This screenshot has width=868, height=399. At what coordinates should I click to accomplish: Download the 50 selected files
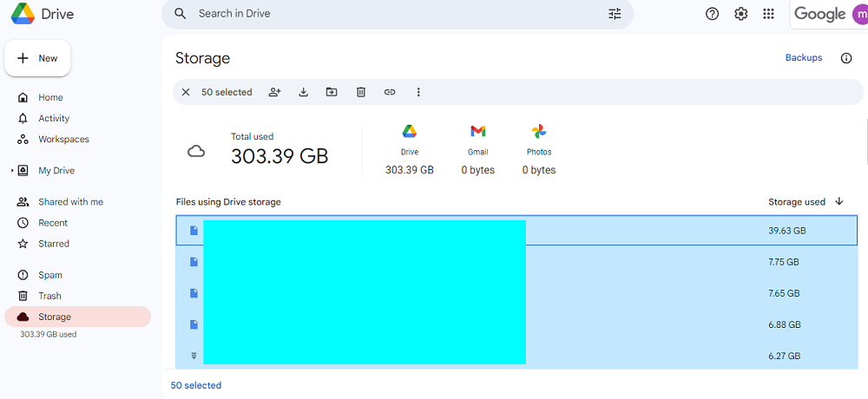[304, 92]
